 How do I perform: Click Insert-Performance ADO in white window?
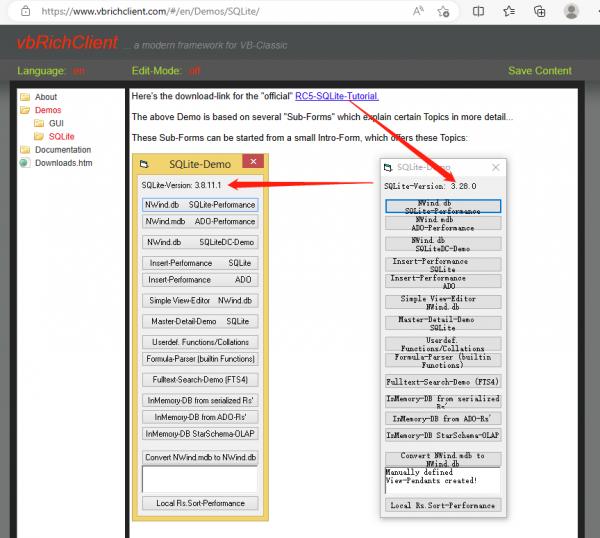click(x=443, y=281)
